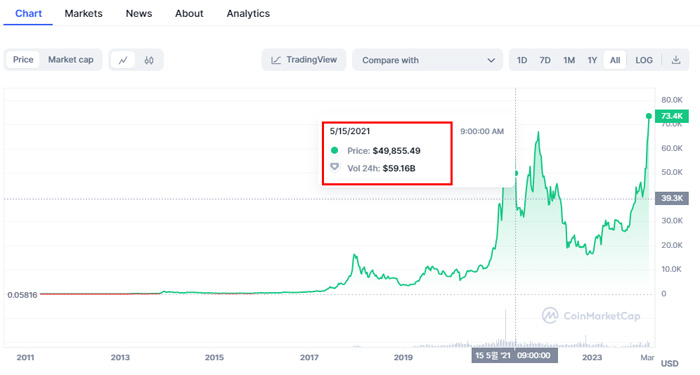Set chart range to 1D

[x=522, y=60]
